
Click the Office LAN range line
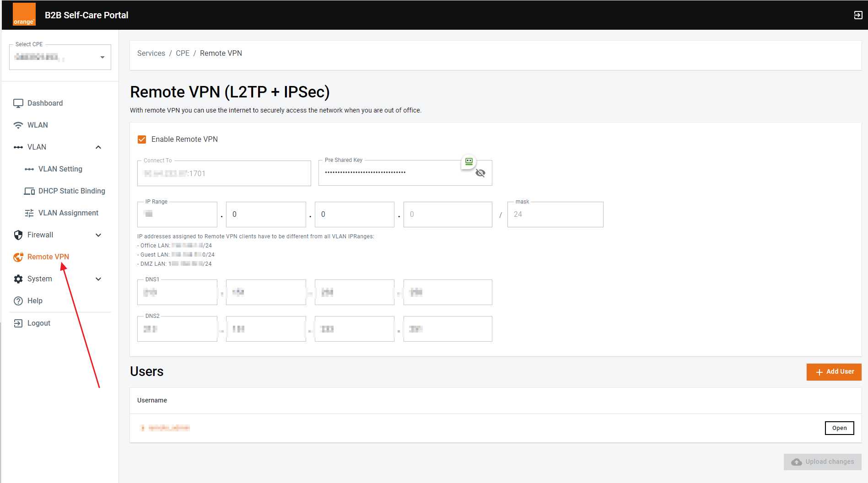coord(174,246)
